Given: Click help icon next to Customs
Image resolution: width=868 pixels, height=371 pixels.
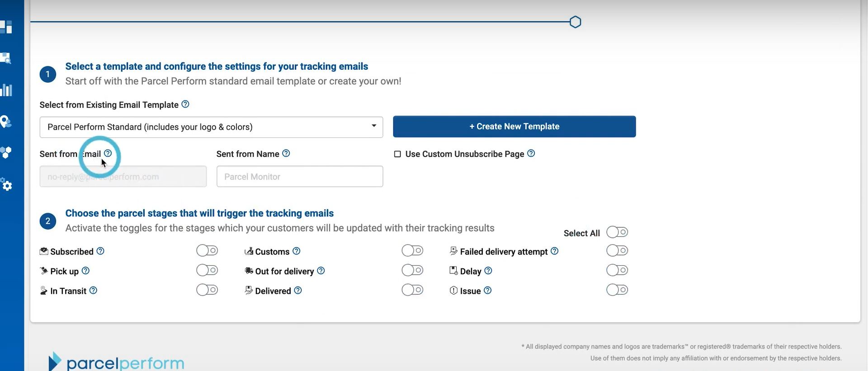Looking at the screenshot, I should pos(297,251).
